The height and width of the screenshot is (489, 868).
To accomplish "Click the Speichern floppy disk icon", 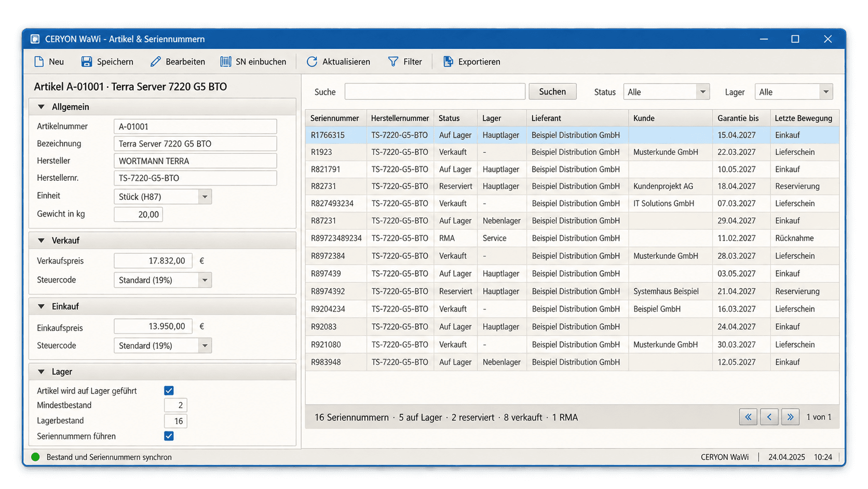I will pyautogui.click(x=87, y=62).
